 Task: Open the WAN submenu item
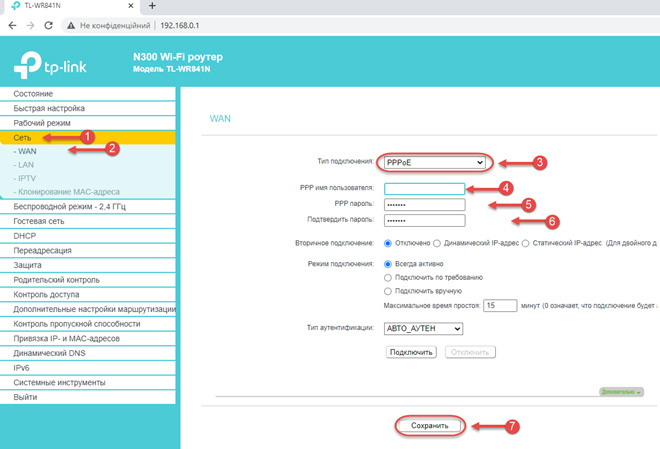(26, 150)
